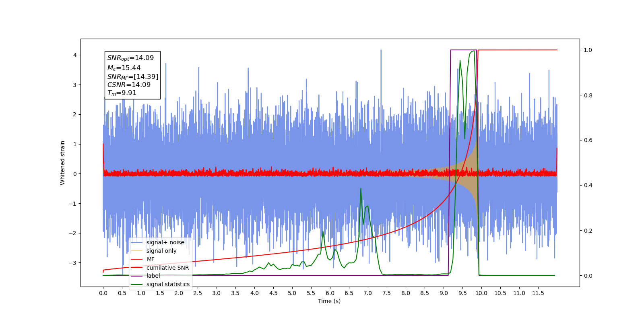Viewport: 644px width, 322px height.
Task: Click the green line swatch for signal statistics
Action: 137,285
